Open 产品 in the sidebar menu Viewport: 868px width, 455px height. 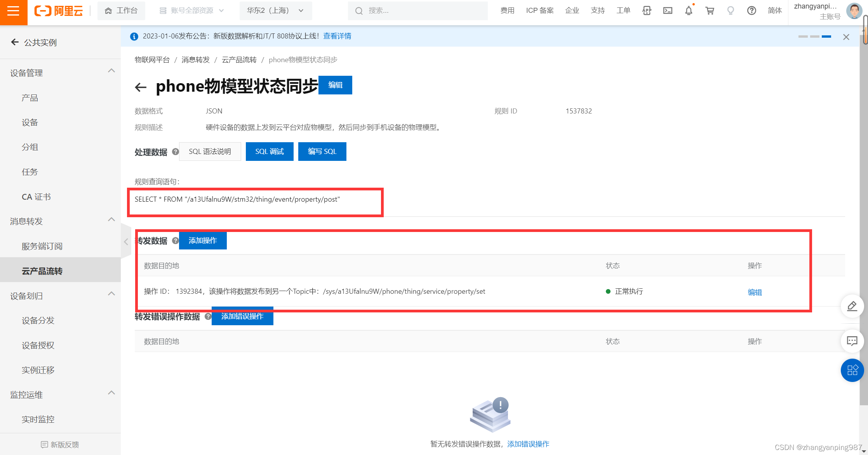tap(30, 98)
